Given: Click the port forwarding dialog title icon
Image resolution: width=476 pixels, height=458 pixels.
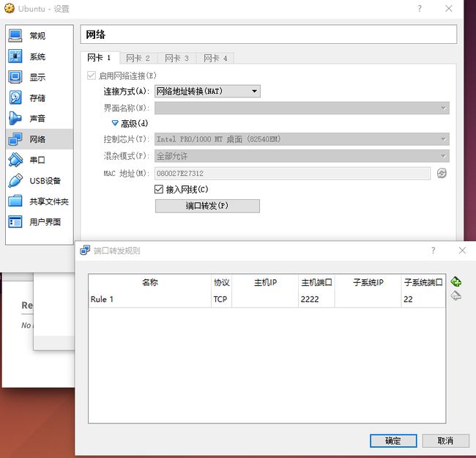Looking at the screenshot, I should (x=85, y=251).
